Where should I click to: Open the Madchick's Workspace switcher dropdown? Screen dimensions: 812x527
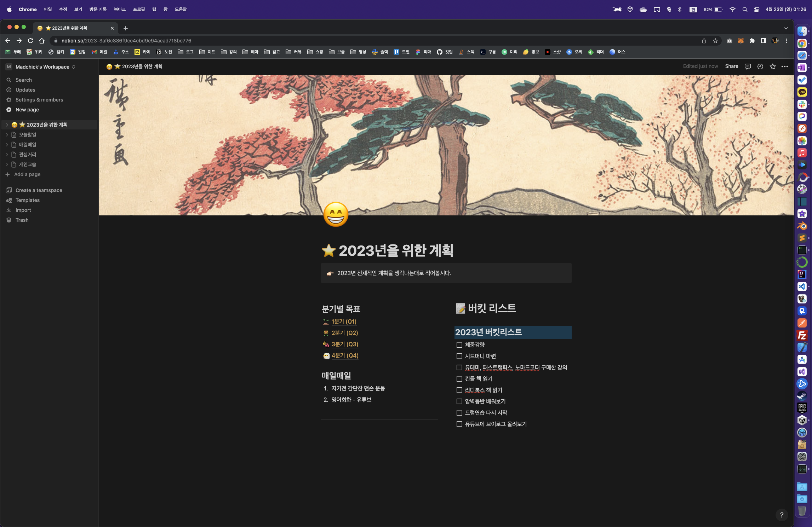point(42,67)
